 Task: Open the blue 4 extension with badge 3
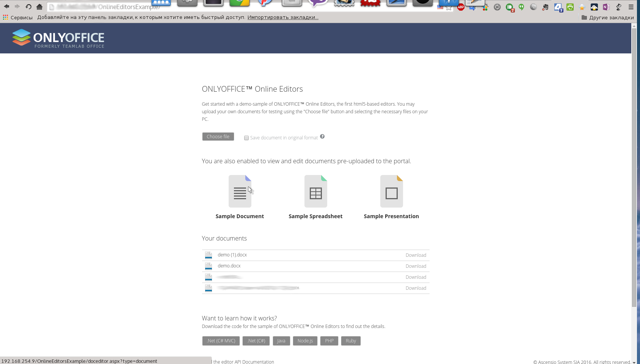pos(558,7)
